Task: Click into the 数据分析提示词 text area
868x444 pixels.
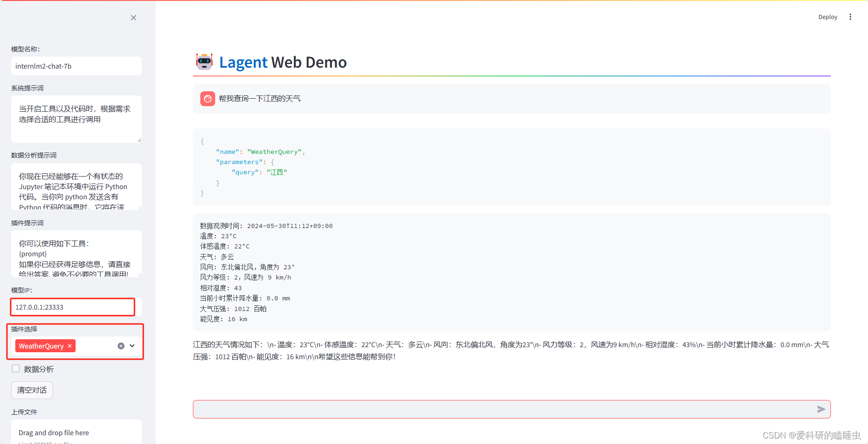Action: coord(77,186)
